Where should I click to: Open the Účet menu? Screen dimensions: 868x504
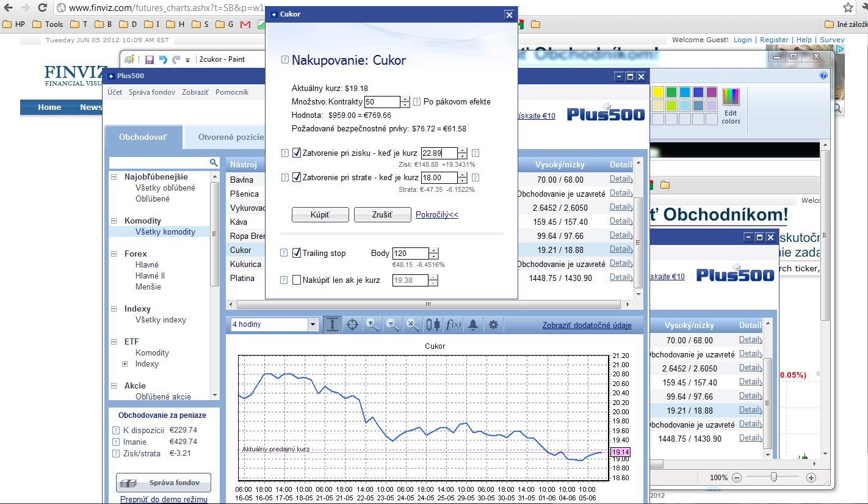coord(115,92)
